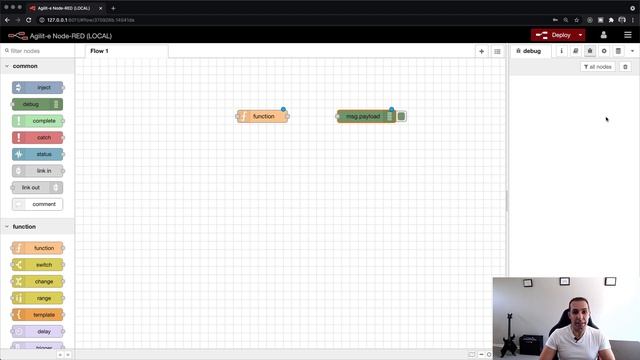Select the delay node in palette
The image size is (640, 360).
coord(38,331)
